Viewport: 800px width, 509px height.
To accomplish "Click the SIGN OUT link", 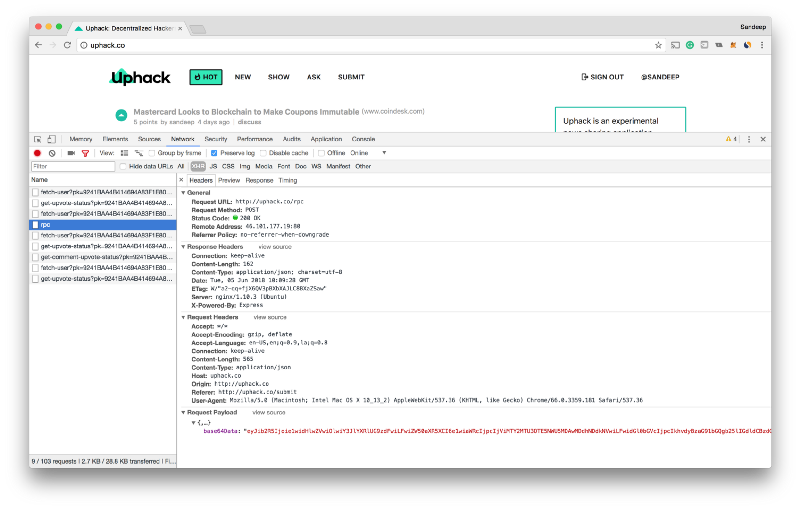I will coord(602,77).
